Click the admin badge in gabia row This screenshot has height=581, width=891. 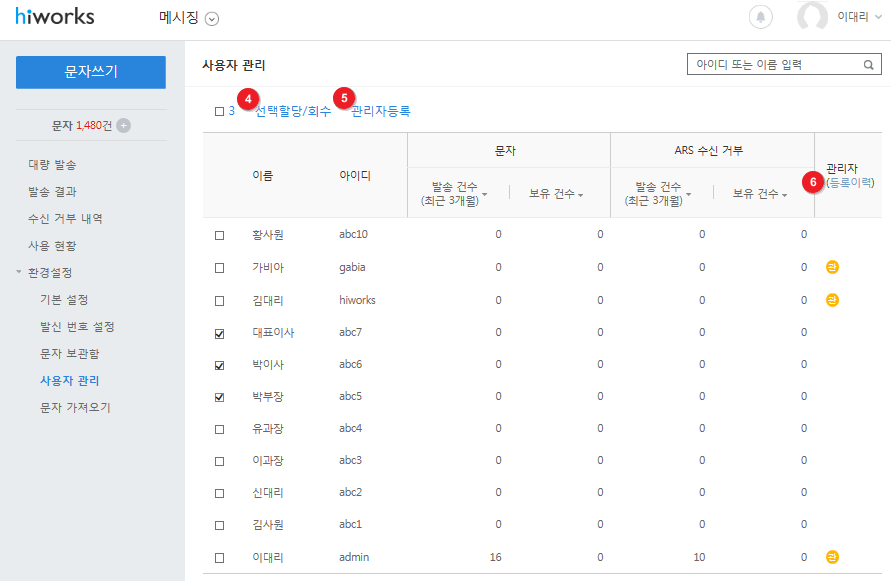click(x=832, y=267)
